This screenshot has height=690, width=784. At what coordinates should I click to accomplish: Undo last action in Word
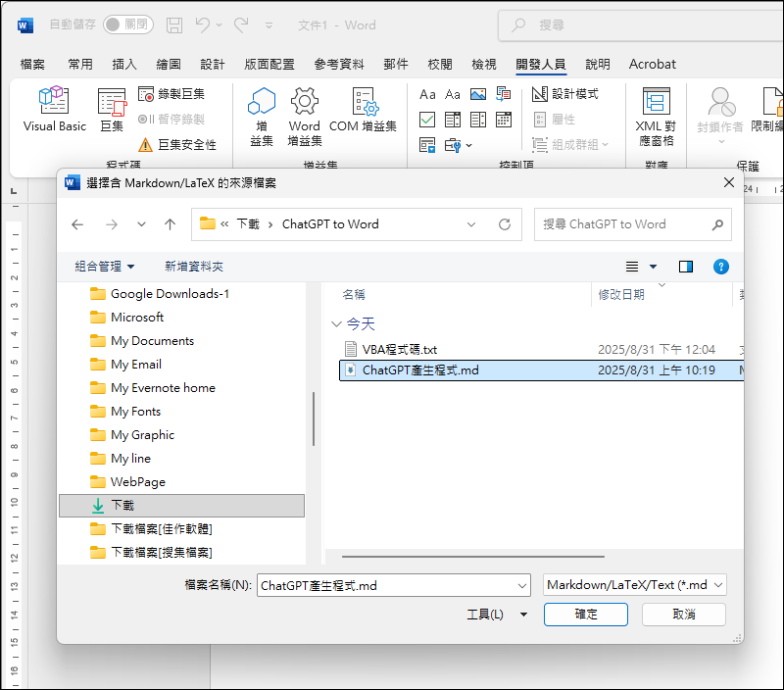[x=203, y=25]
